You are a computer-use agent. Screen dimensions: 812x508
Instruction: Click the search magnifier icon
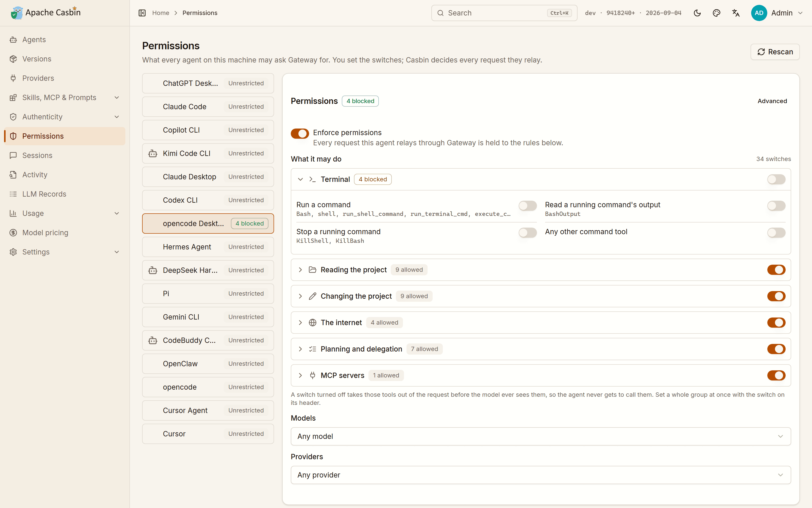point(441,13)
